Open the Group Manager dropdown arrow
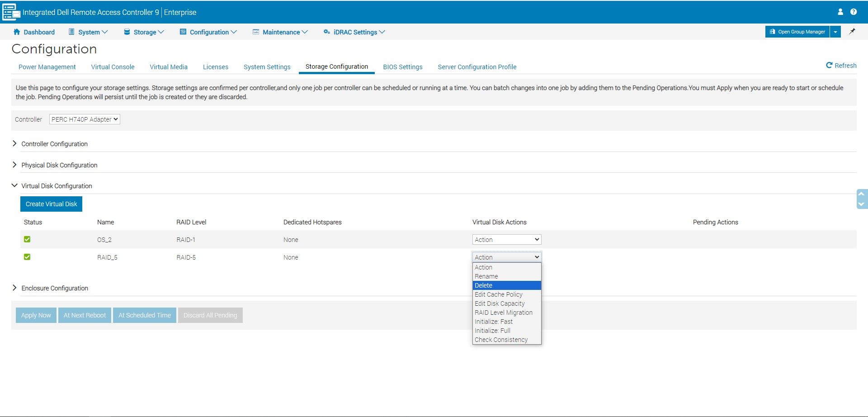 pos(835,32)
